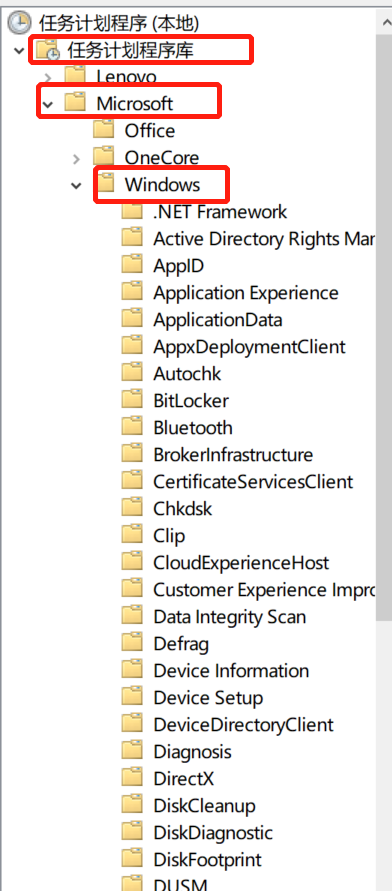This screenshot has height=891, width=392.
Task: Select the DiskCleanup label
Action: (x=204, y=805)
